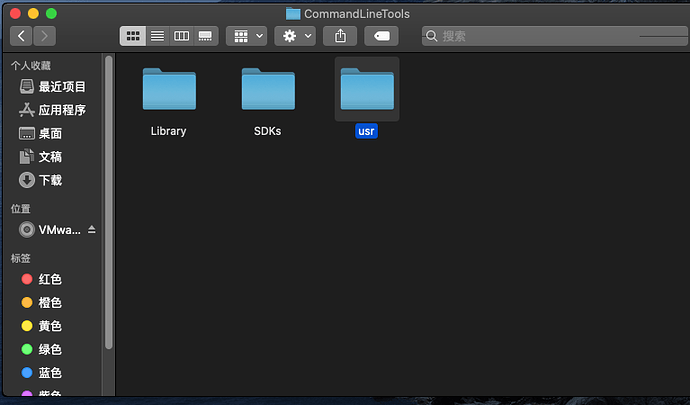Image resolution: width=690 pixels, height=405 pixels.
Task: Zoom the Finder window with green button
Action: pyautogui.click(x=51, y=14)
